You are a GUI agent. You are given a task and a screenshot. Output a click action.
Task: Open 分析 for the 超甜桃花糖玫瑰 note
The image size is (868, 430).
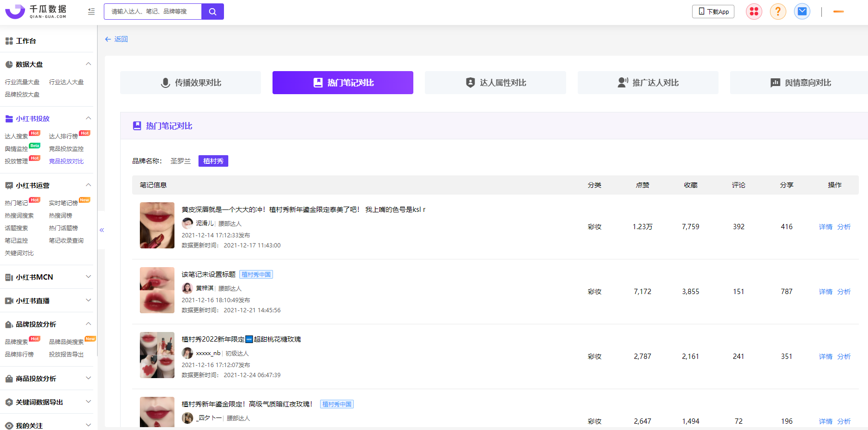pyautogui.click(x=844, y=356)
